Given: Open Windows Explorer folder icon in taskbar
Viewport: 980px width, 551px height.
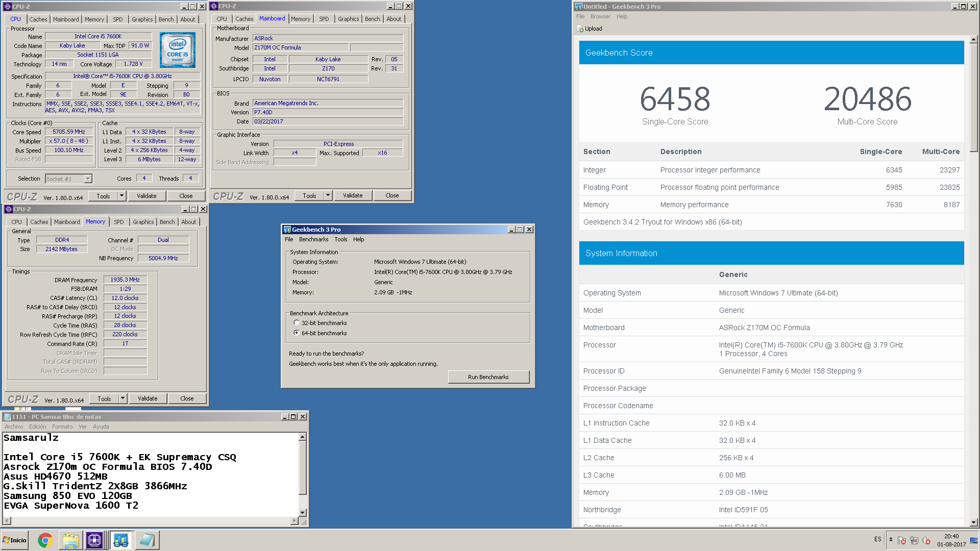Looking at the screenshot, I should click(70, 540).
